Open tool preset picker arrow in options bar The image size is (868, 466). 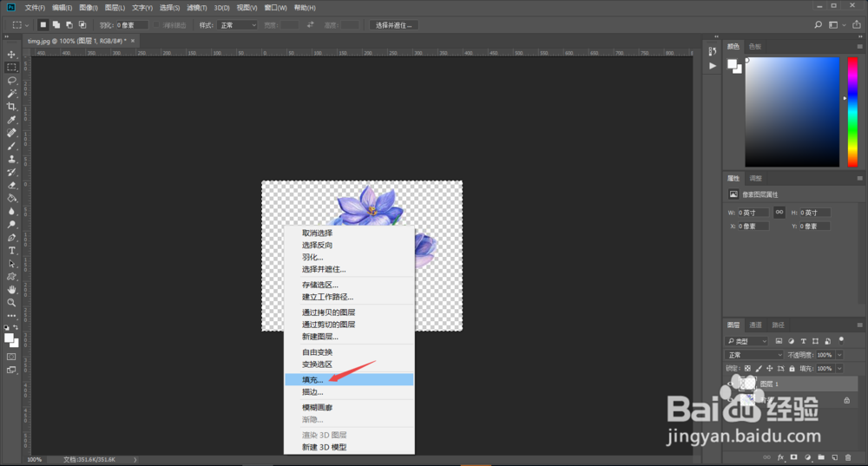tap(27, 25)
